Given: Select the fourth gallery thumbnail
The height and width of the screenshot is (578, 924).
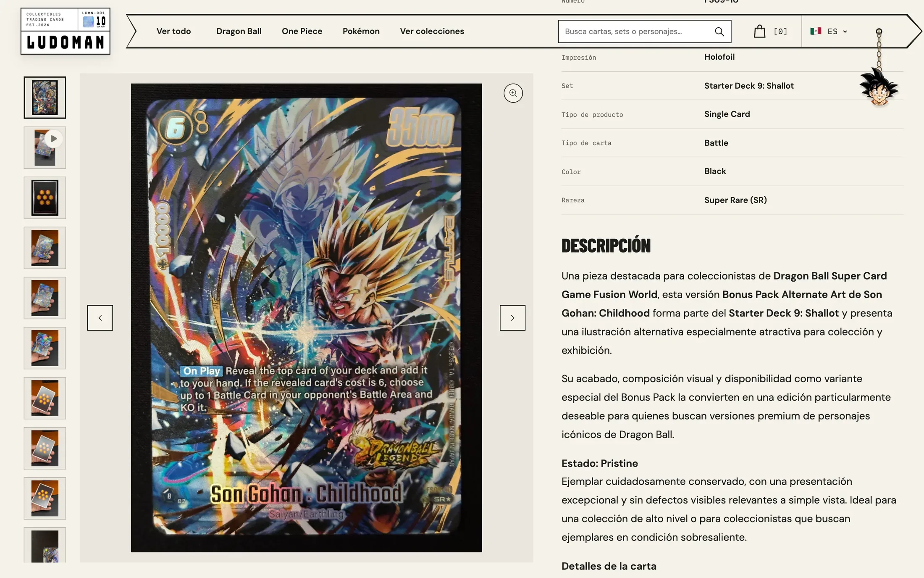Looking at the screenshot, I should [45, 248].
